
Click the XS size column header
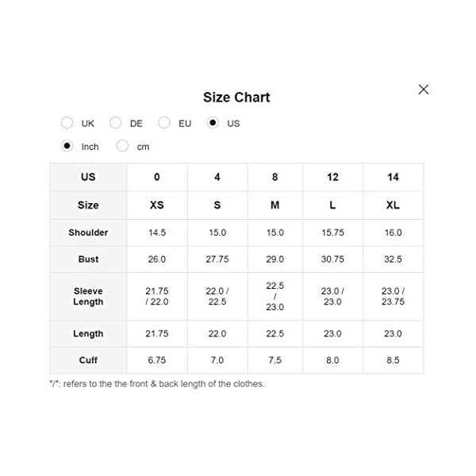[157, 205]
